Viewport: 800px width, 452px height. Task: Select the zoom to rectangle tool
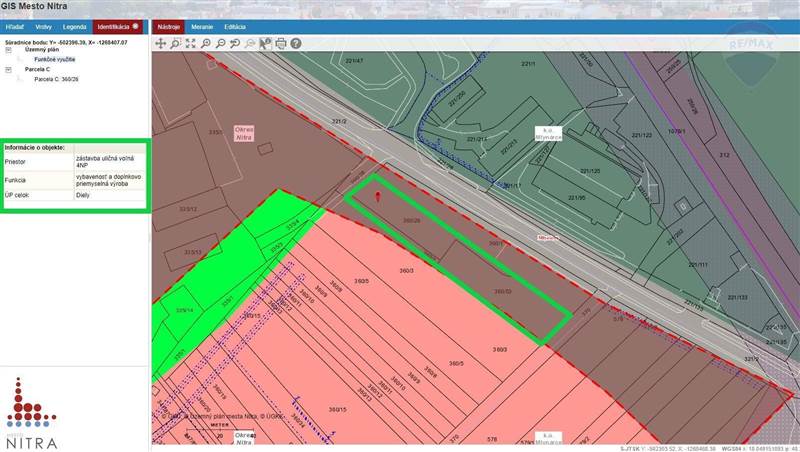point(176,43)
